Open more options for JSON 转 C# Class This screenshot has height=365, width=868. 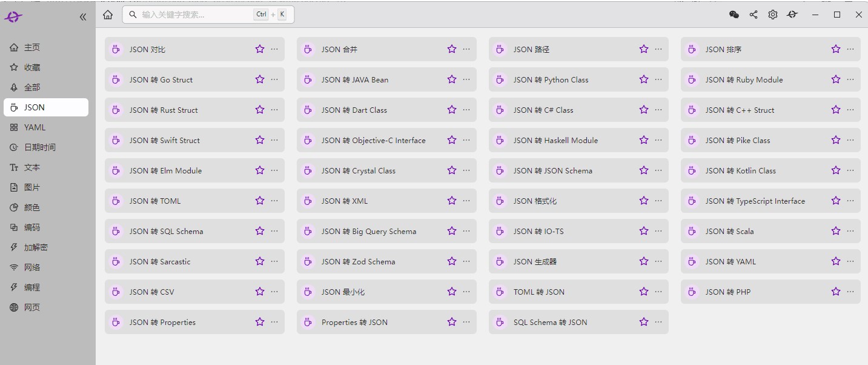pyautogui.click(x=658, y=110)
